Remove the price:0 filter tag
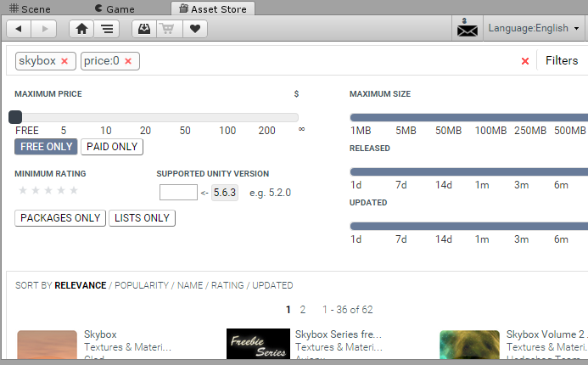588x365 pixels. click(x=128, y=61)
